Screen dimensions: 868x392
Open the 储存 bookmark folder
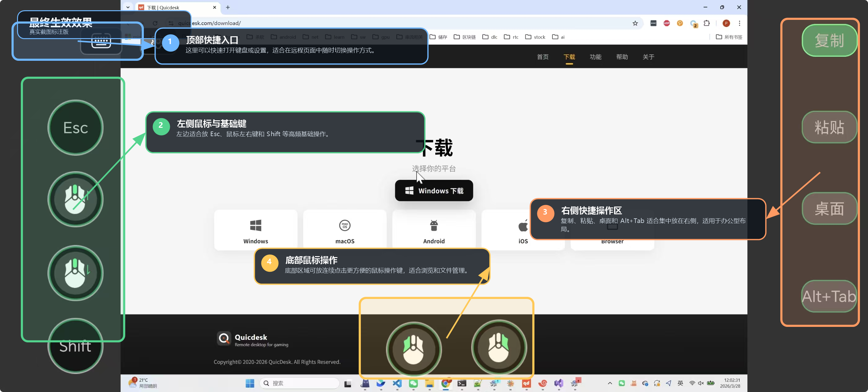point(438,37)
